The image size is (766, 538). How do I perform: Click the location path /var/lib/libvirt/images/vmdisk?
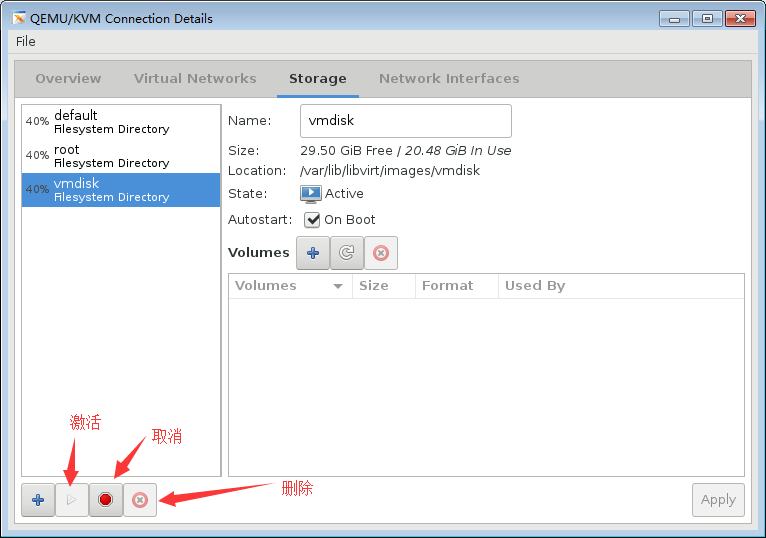(x=390, y=171)
